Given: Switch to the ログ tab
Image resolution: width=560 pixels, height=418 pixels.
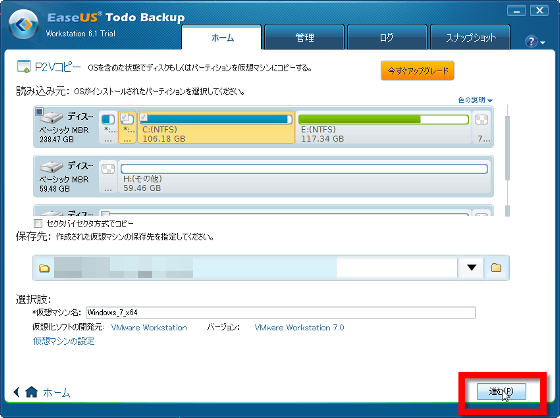Looking at the screenshot, I should tap(387, 38).
